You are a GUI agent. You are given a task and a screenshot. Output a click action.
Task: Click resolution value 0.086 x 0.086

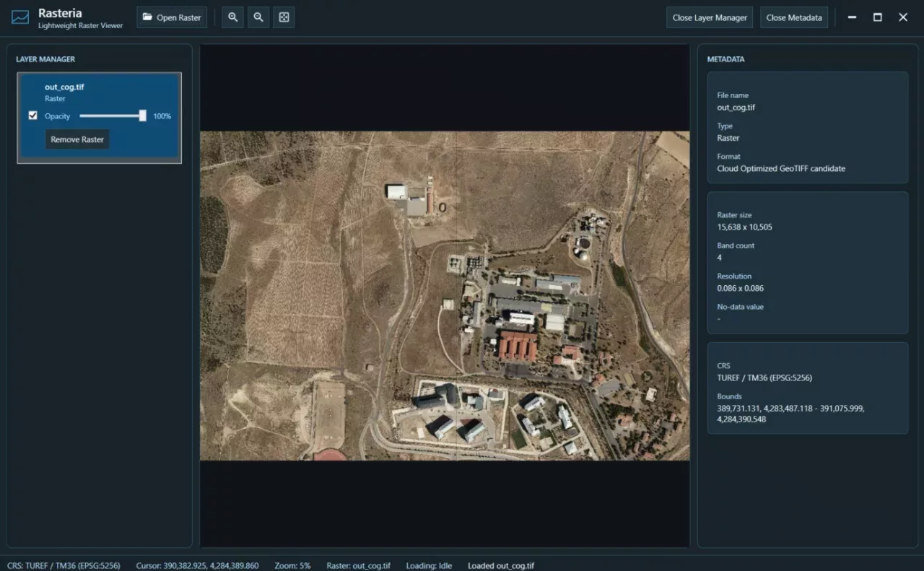click(741, 288)
